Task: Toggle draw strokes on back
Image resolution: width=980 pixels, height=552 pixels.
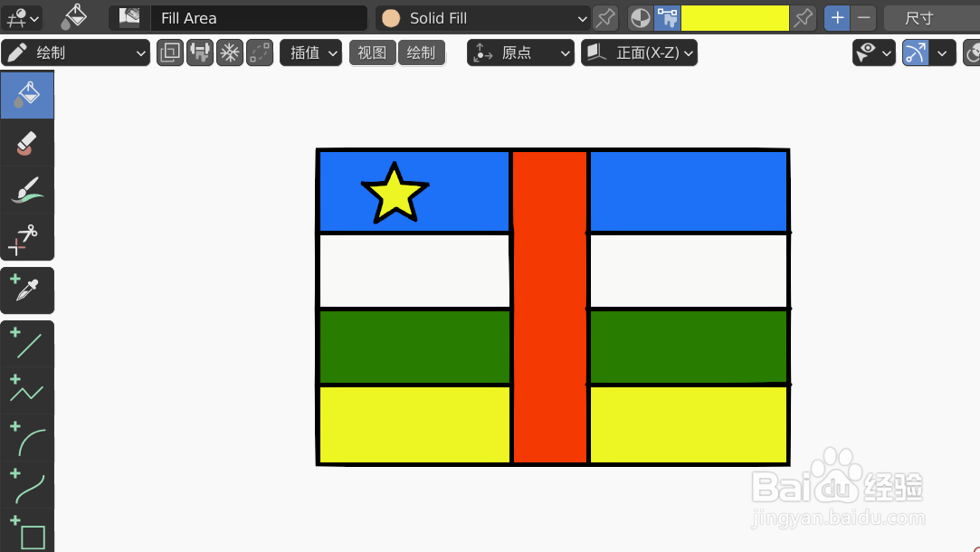Action: pyautogui.click(x=170, y=52)
